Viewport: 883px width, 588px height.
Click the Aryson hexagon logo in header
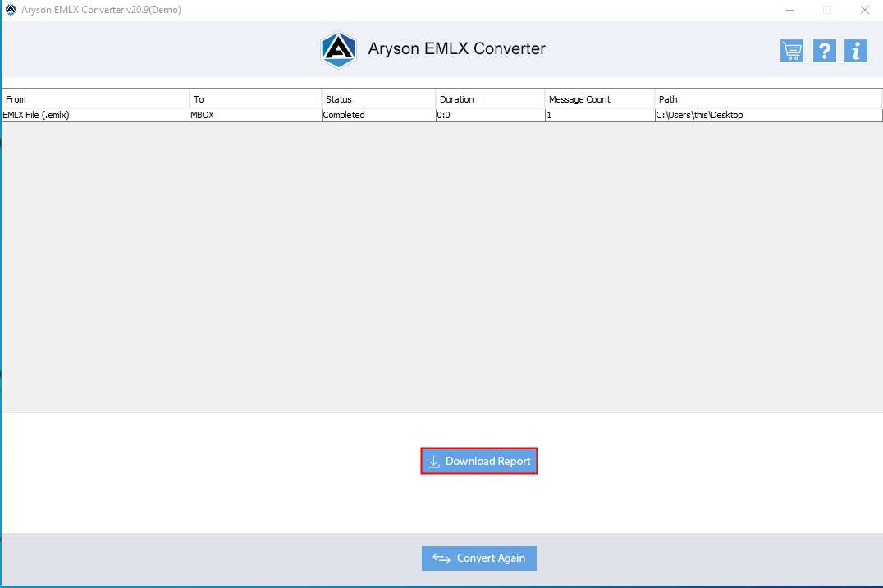click(x=338, y=49)
